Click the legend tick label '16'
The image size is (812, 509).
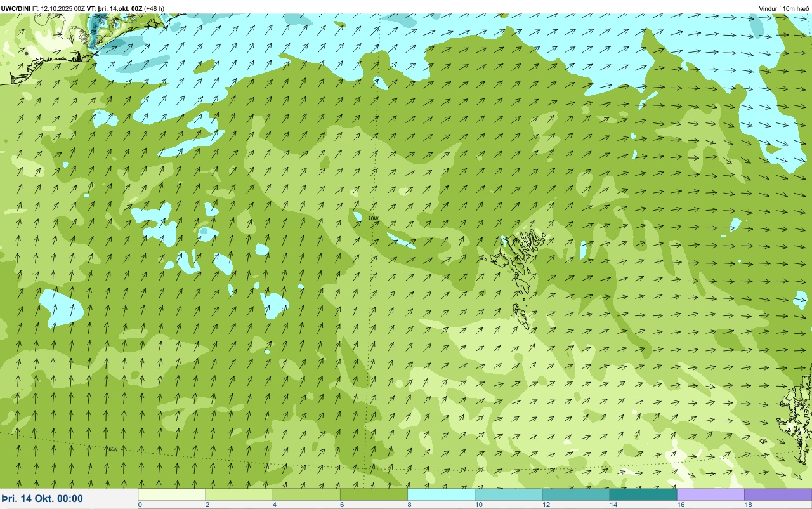pyautogui.click(x=681, y=505)
